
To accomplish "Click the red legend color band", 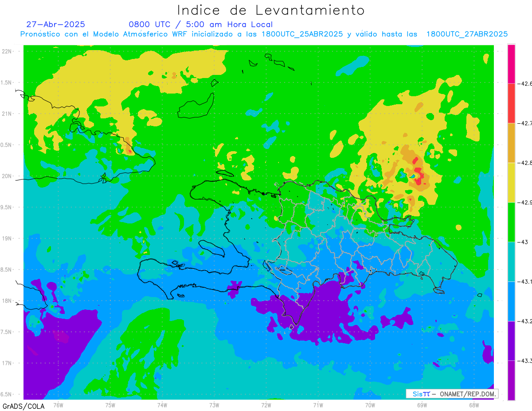I will [x=511, y=103].
